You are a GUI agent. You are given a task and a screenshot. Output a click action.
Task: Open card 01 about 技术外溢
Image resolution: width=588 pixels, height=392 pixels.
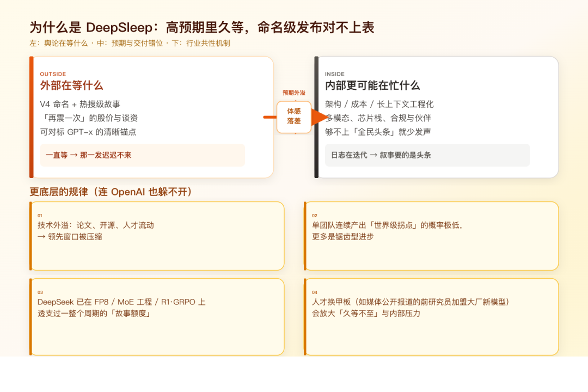[x=158, y=236]
